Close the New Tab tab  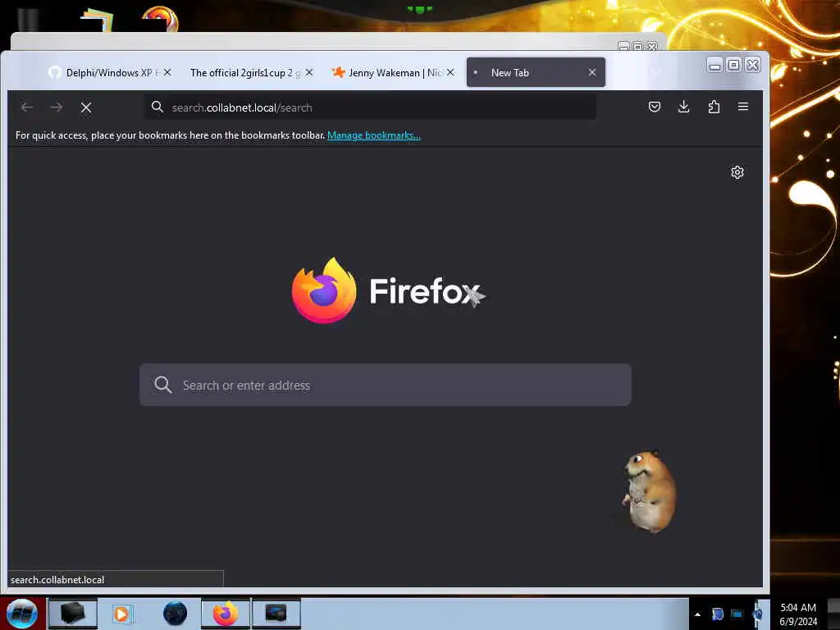point(592,72)
